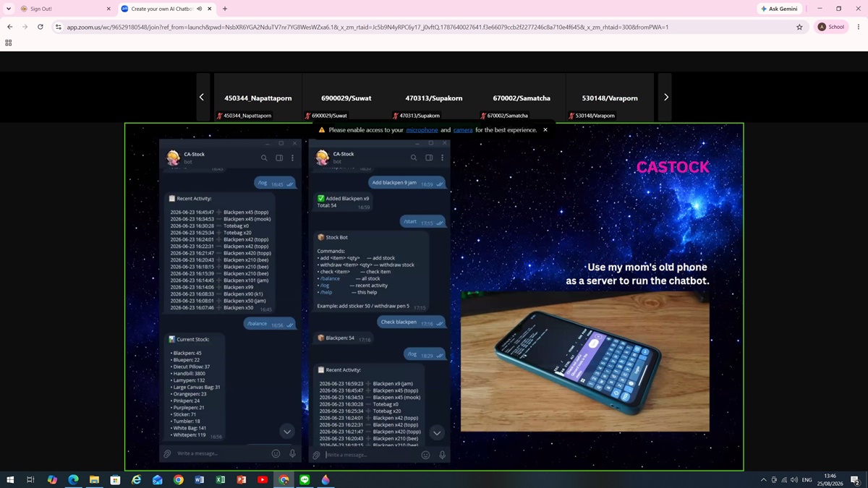Screen dimensions: 868x488
Task: Open Task View on taskbar
Action: 30,479
